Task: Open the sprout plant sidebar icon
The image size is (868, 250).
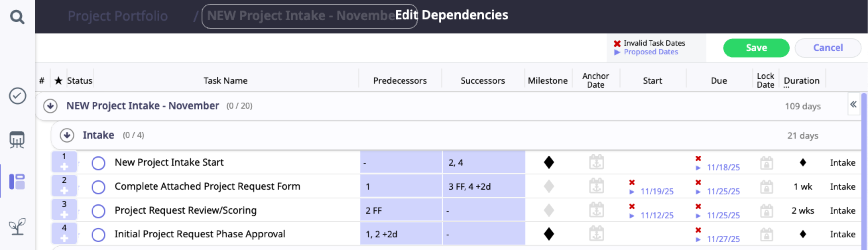Action: [x=17, y=226]
